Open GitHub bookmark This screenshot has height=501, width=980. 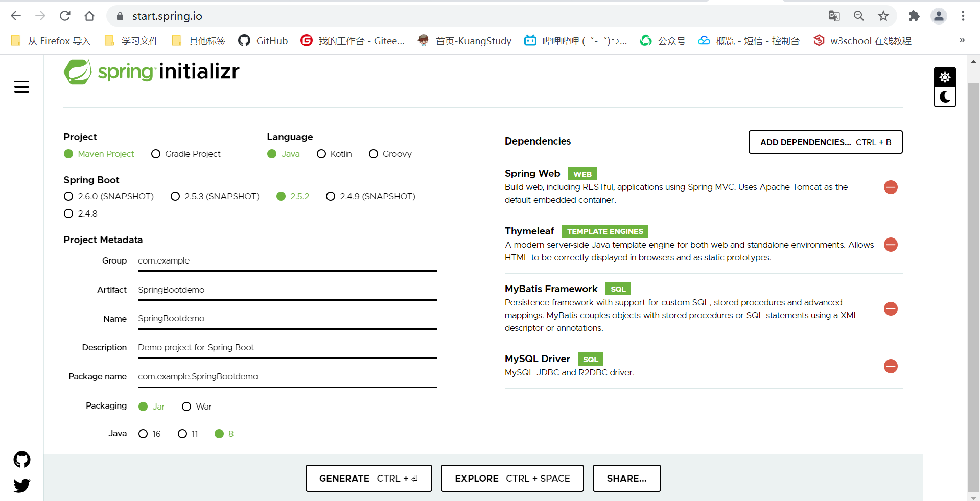click(263, 41)
